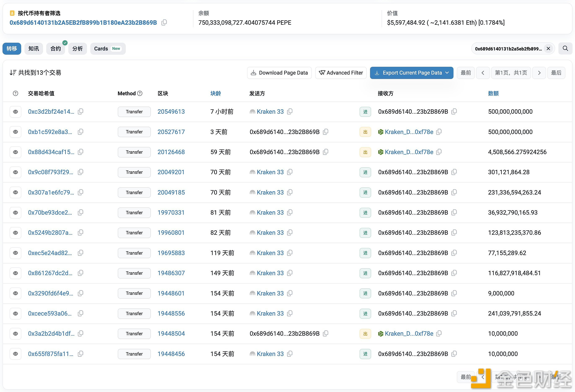Click the Transfer method badge for block 19448601
Image resolution: width=575 pixels, height=392 pixels.
tap(134, 293)
